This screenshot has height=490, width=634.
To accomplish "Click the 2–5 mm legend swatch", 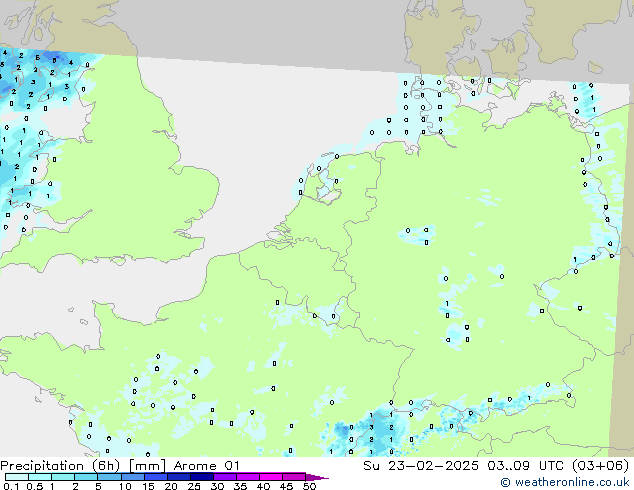I will click(86, 477).
